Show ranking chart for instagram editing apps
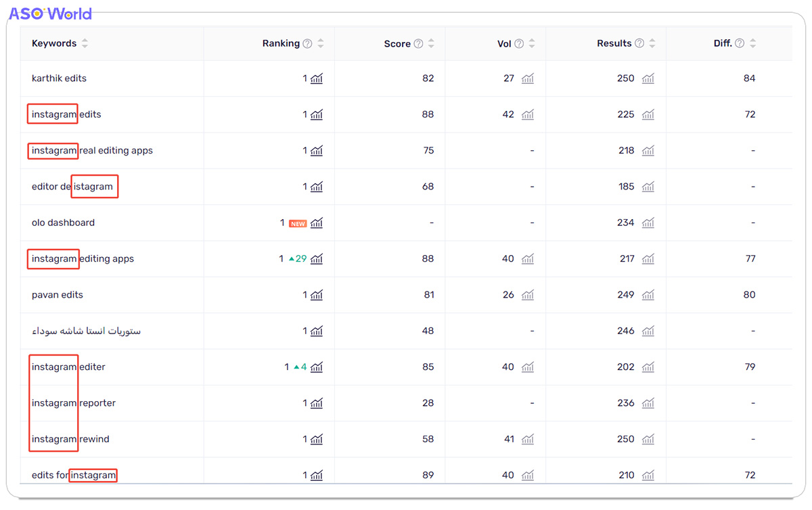 317,258
